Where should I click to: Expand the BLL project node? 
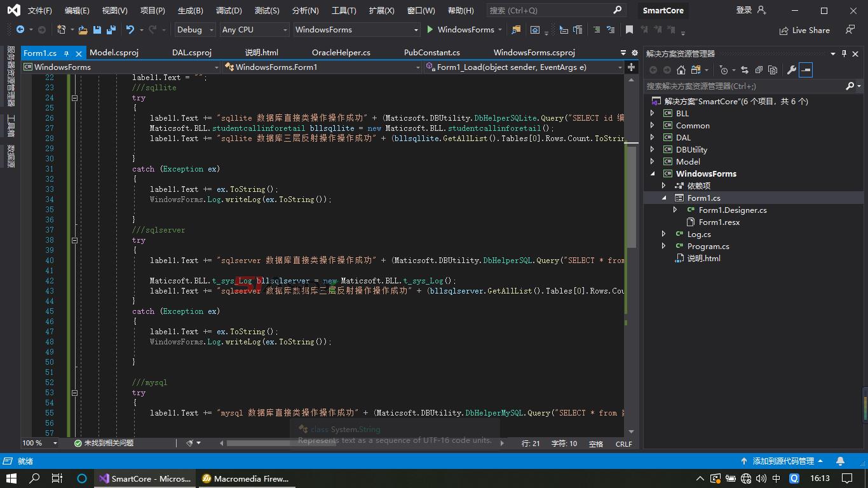pos(653,113)
